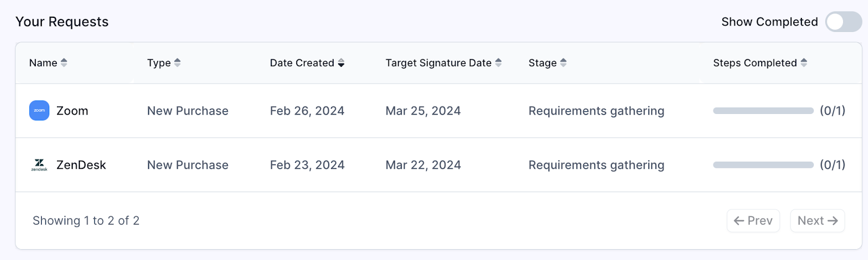The width and height of the screenshot is (868, 260).
Task: Sort by Target Signature Date arrows
Action: click(x=499, y=63)
